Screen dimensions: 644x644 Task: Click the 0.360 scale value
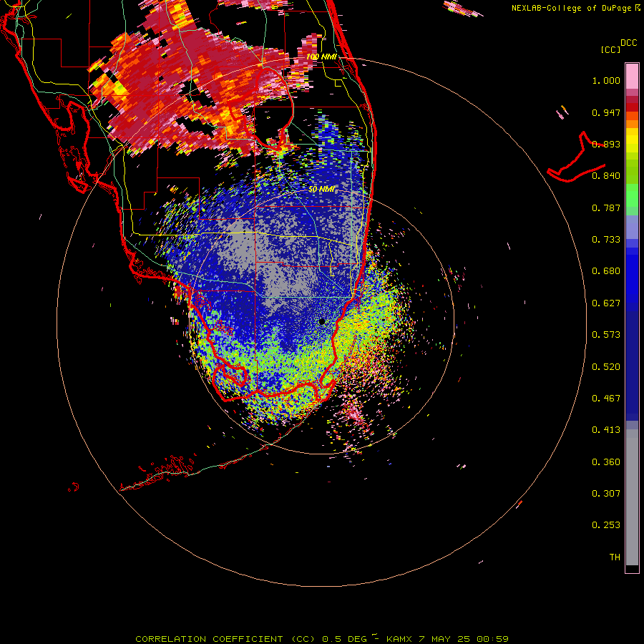pyautogui.click(x=606, y=462)
